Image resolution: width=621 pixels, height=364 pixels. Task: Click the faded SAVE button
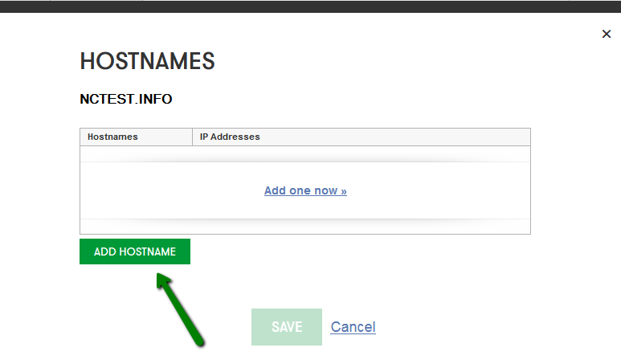point(287,327)
